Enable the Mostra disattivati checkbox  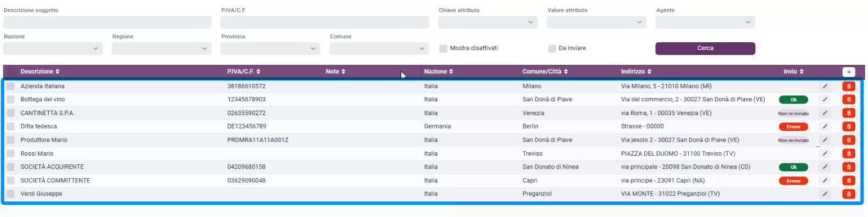(443, 48)
